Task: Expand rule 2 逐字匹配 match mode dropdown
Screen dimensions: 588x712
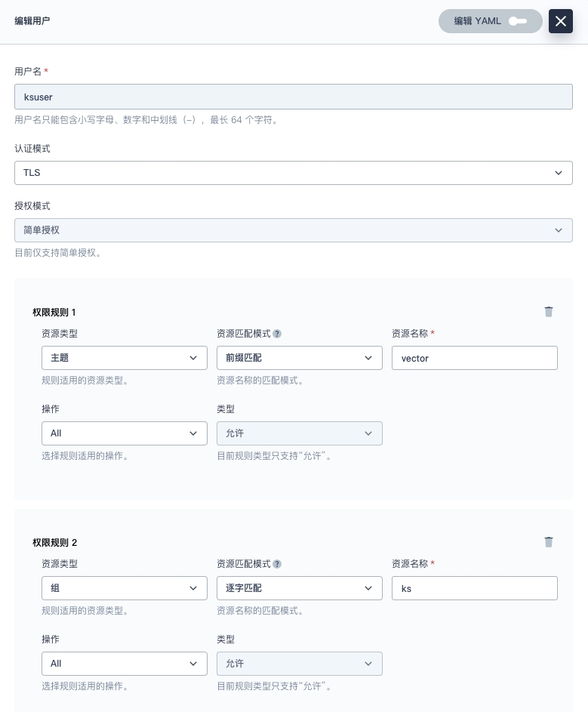Action: [299, 588]
